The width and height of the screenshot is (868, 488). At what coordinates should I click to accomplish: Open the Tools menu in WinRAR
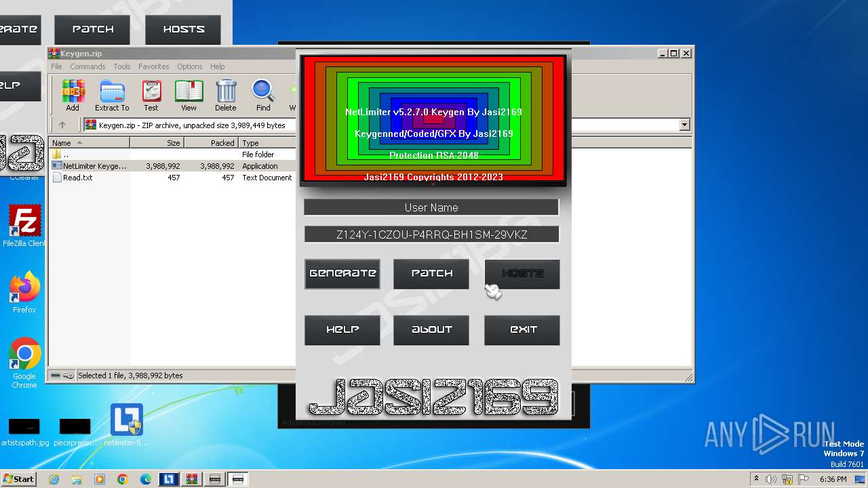(122, 66)
